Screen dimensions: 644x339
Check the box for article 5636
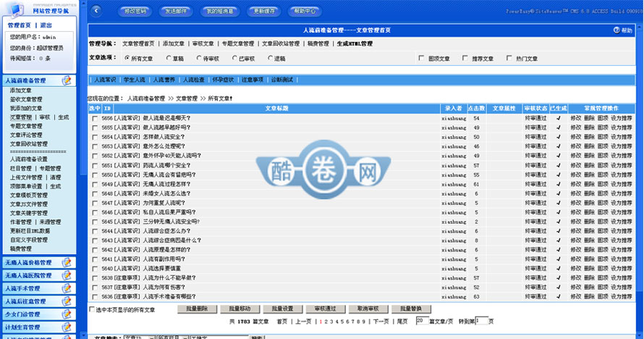coord(95,297)
